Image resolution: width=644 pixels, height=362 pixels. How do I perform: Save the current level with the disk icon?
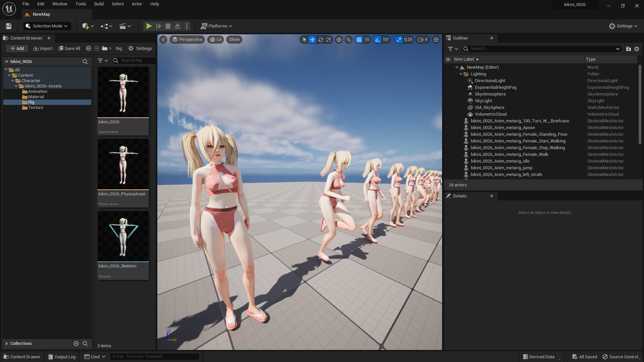tap(9, 26)
